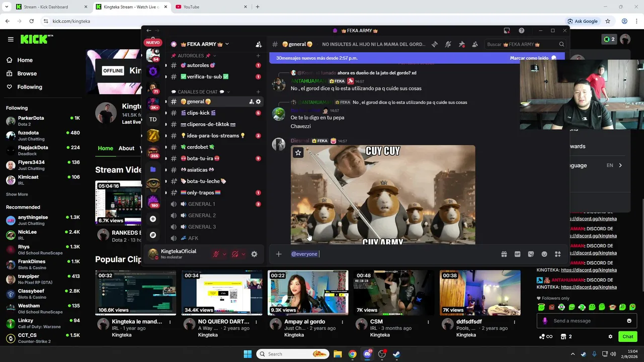Open Windows Start button
This screenshot has height=362, width=644.
tap(248, 354)
